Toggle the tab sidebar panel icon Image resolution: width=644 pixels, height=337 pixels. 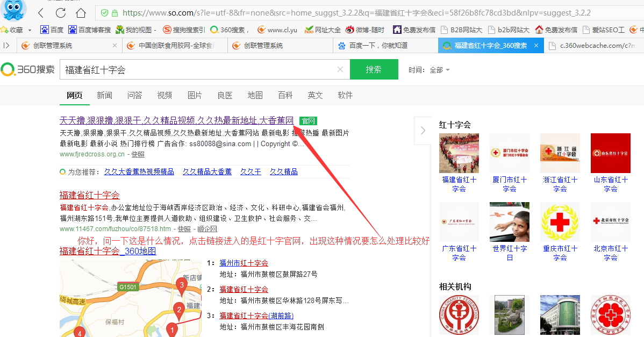point(6,46)
